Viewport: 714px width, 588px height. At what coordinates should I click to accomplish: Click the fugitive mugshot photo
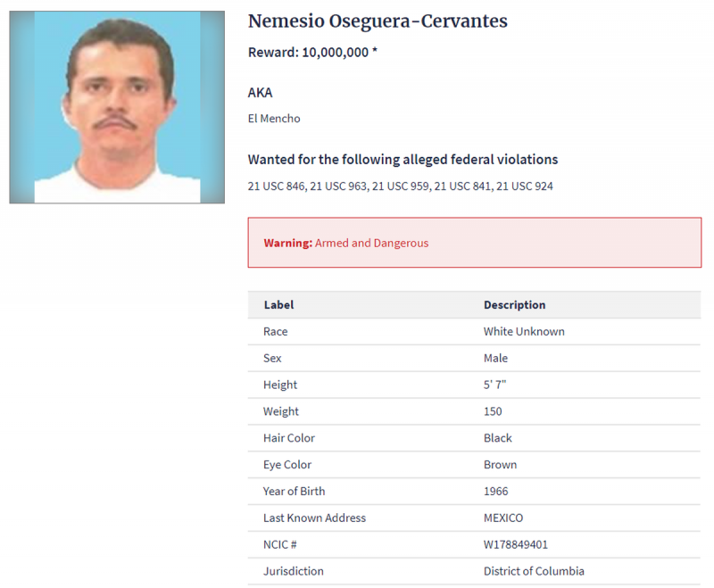coord(117,107)
